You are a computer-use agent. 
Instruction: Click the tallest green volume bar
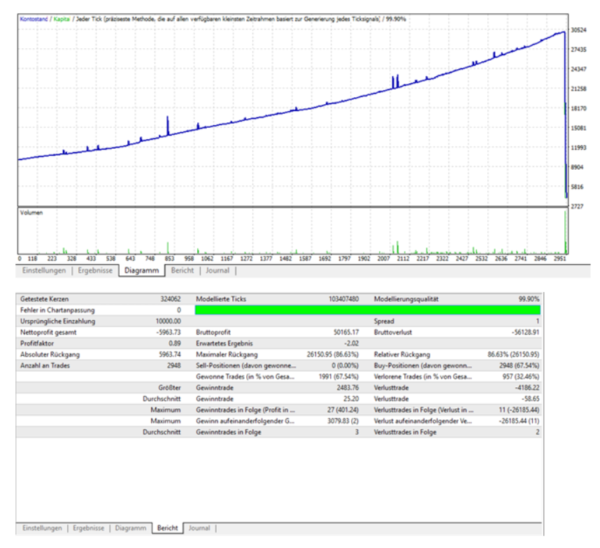tap(566, 232)
